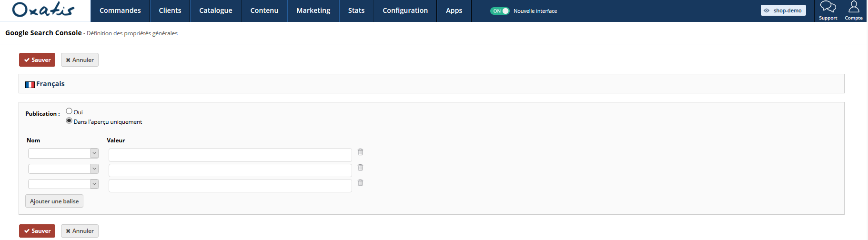The height and width of the screenshot is (240, 868).
Task: Click the first Valeur input field
Action: [x=230, y=155]
